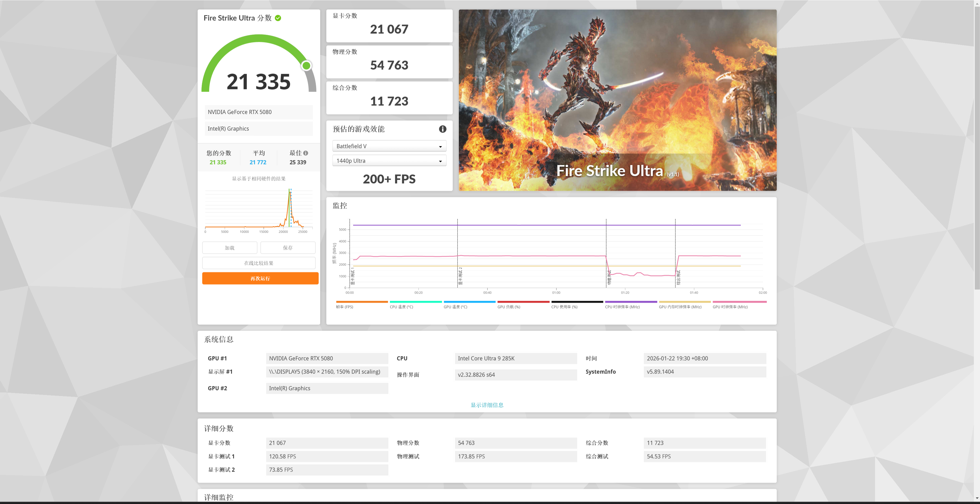
Task: Click the info icon next to 最佳
Action: [x=305, y=153]
